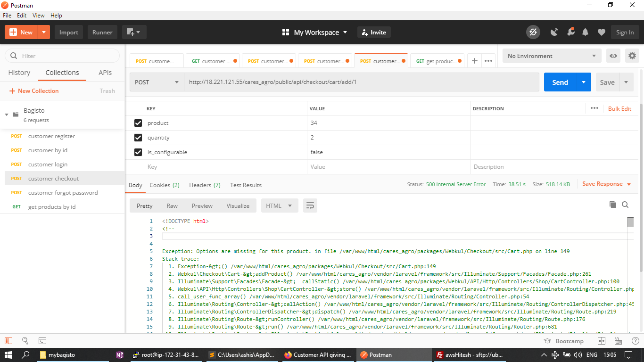644x362 pixels.
Task: Open the satellite capture requests icon
Action: point(554,32)
